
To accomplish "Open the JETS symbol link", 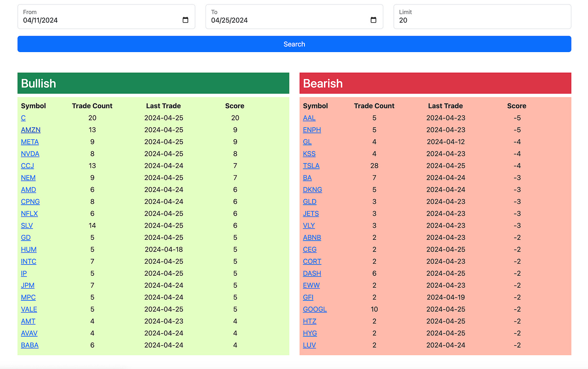I will coord(311,214).
